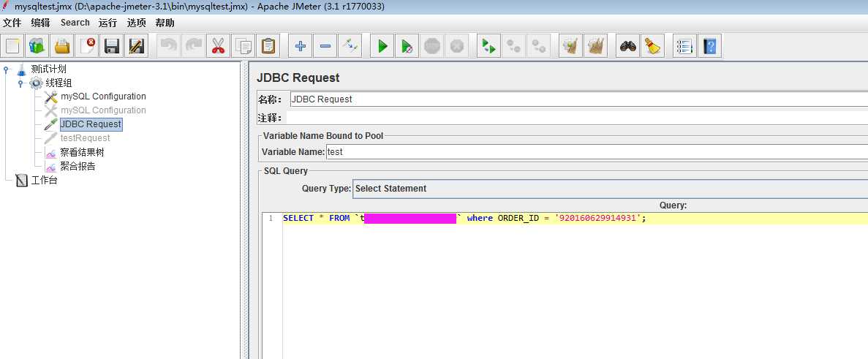Screen dimensions: 868x359
Task: Select the enabled mySQL Configuration node
Action: [104, 97]
